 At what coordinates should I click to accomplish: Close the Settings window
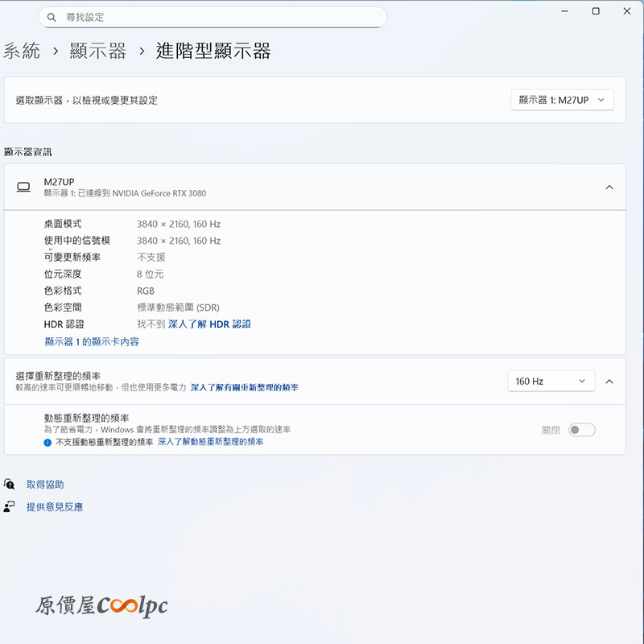[627, 11]
